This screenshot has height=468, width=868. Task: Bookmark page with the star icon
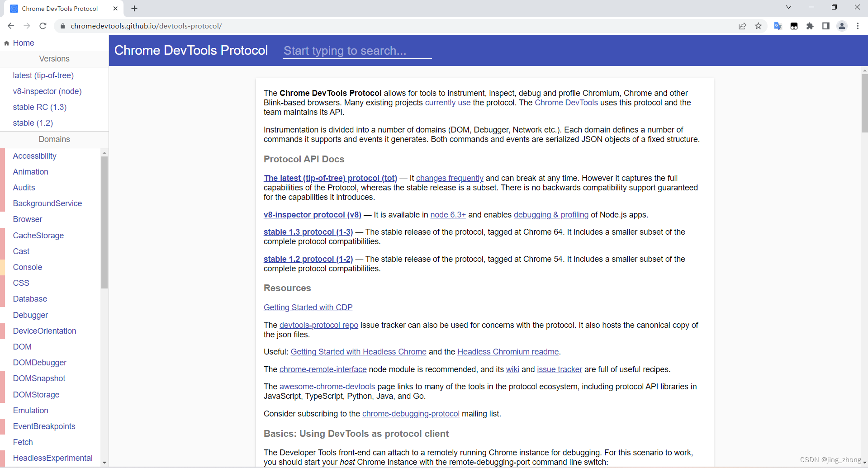pos(759,26)
